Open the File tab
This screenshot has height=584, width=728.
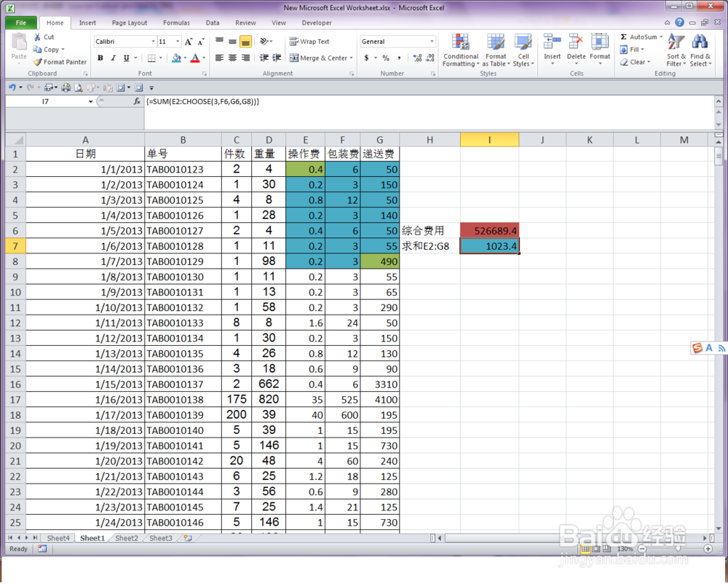point(21,23)
